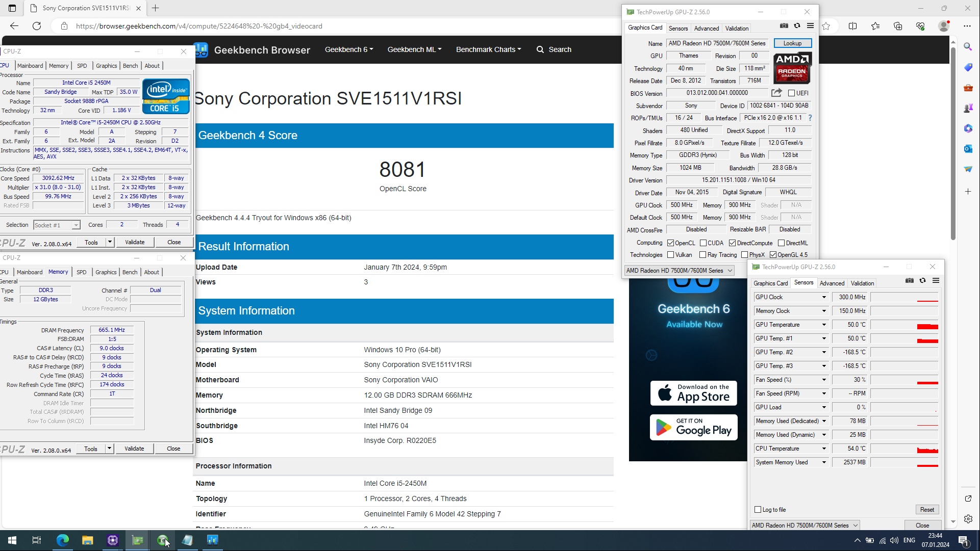Open Task View on the taskbar
This screenshot has height=551, width=980.
37,540
